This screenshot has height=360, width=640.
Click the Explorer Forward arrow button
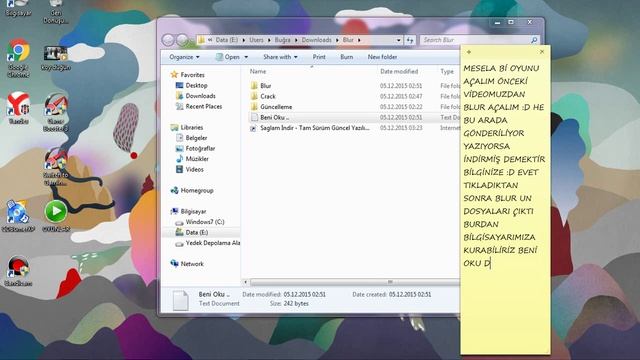182,40
